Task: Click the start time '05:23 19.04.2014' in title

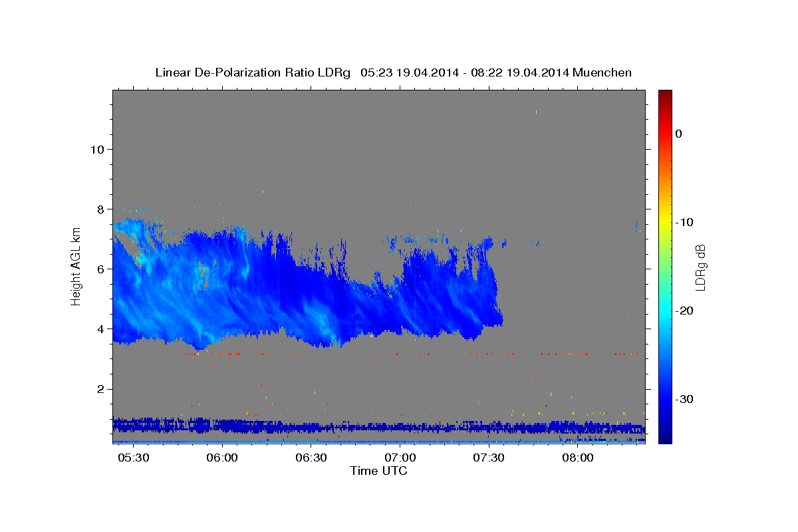Action: click(x=410, y=72)
